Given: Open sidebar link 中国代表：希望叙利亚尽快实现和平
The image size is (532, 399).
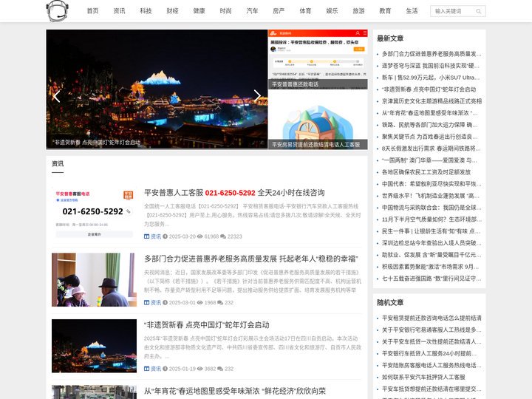Looking at the screenshot, I should [x=432, y=184].
